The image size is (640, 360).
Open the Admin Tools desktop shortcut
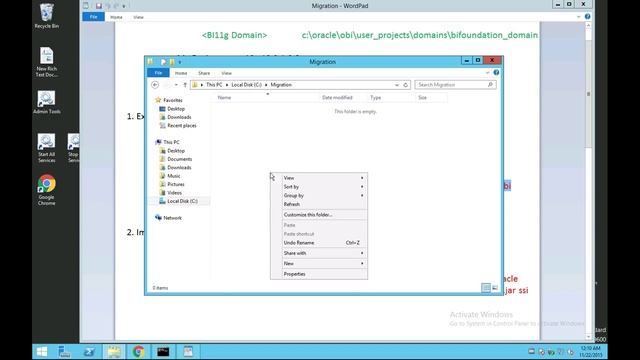click(47, 102)
